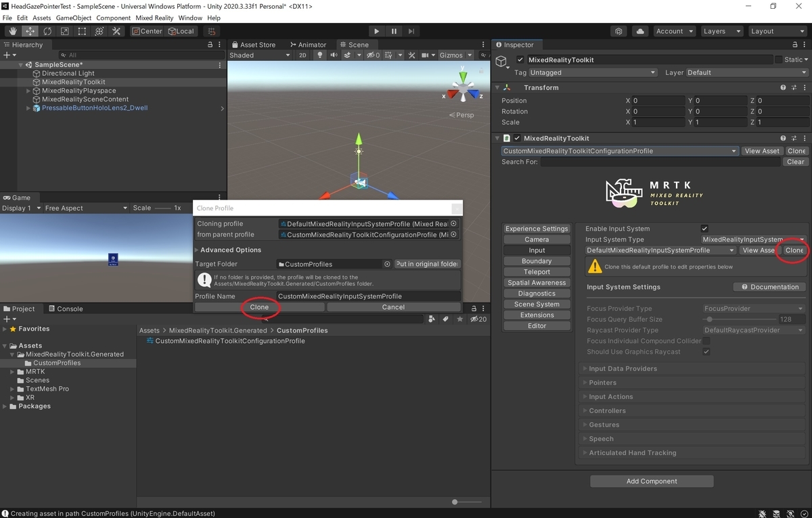Select the Move tool in toolbar

[x=30, y=31]
